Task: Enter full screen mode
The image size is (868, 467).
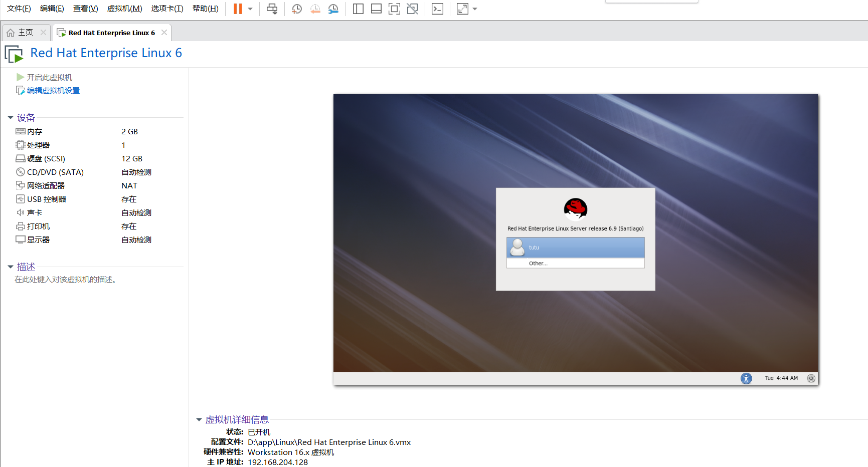Action: click(x=394, y=9)
